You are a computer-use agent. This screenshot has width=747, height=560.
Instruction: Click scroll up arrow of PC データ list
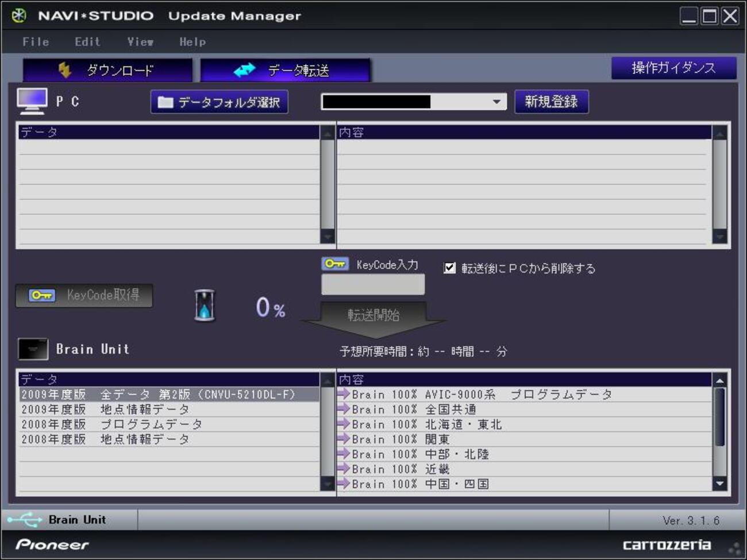(x=328, y=133)
